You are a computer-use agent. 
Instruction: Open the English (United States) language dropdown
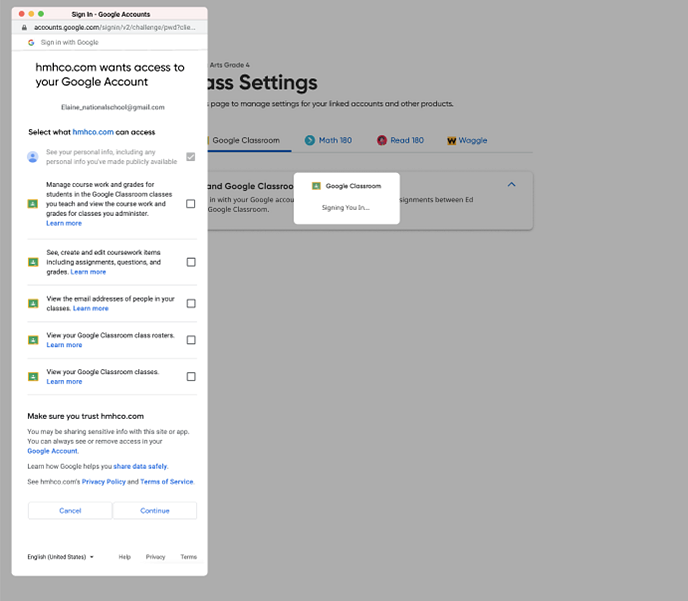[61, 557]
